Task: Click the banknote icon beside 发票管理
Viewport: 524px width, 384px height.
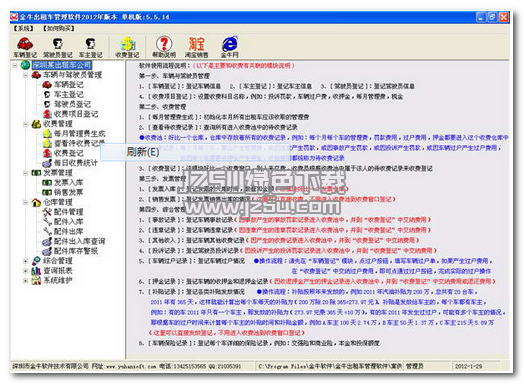Action: [36, 173]
